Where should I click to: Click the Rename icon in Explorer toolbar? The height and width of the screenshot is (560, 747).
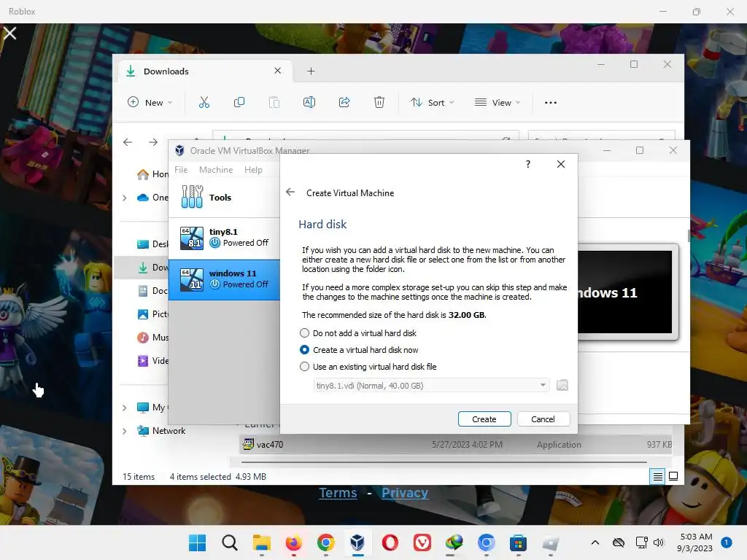[309, 102]
